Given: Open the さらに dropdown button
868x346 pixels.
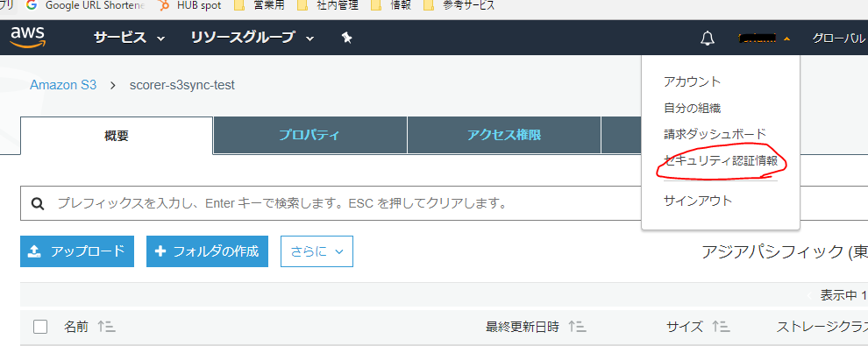Looking at the screenshot, I should point(317,251).
